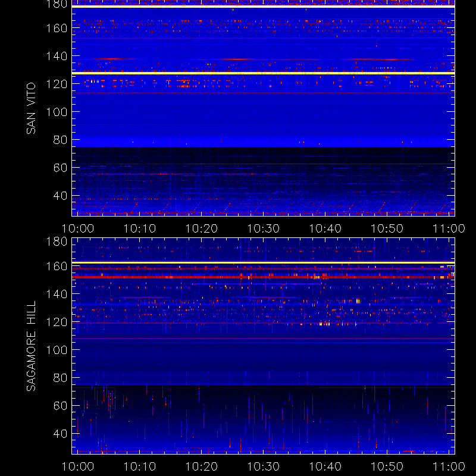Viewport: 476px width, 476px height.
Task: Click the 40 label on Sagamore Hill axis
Action: (61, 434)
